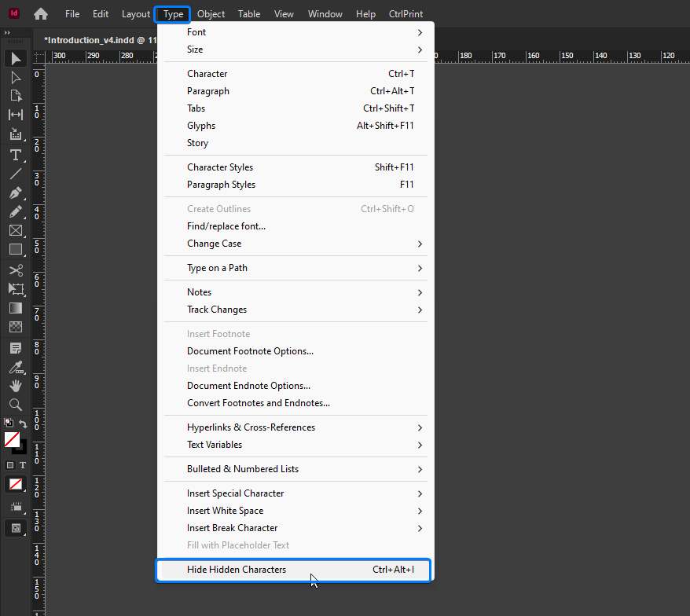Open Document Endnote Options...
The height and width of the screenshot is (616, 690).
point(295,386)
